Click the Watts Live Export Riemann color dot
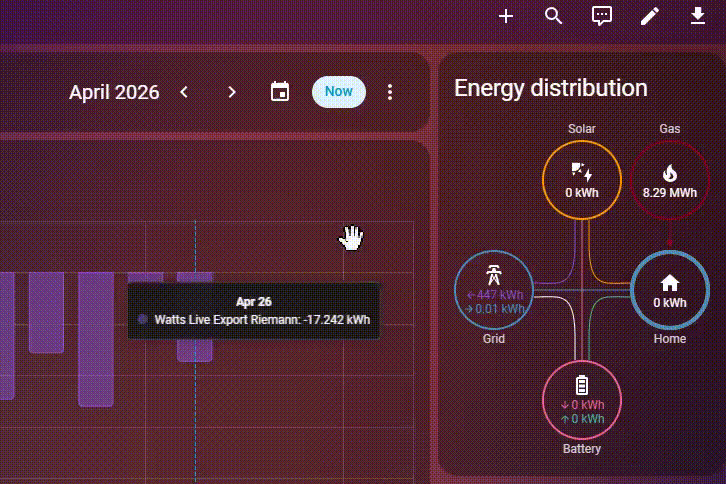Screen dimensions: 726x484 pyautogui.click(x=143, y=320)
